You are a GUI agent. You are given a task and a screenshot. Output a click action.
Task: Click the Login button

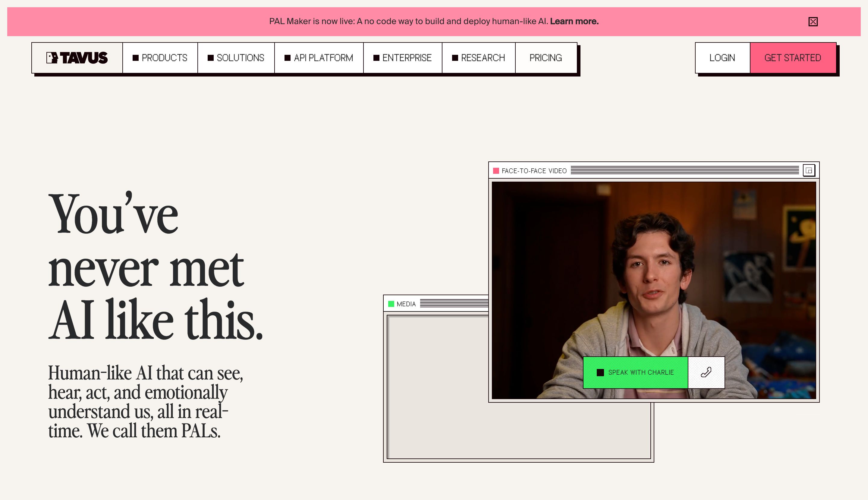pos(722,58)
